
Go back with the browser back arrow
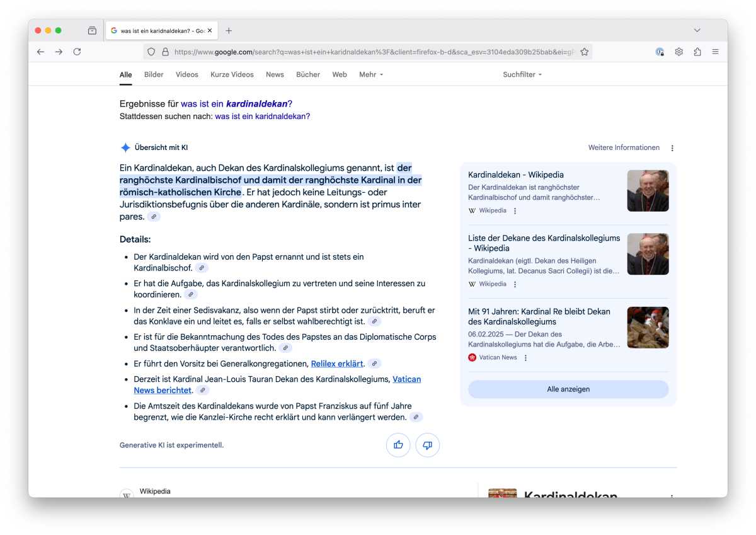tap(40, 52)
